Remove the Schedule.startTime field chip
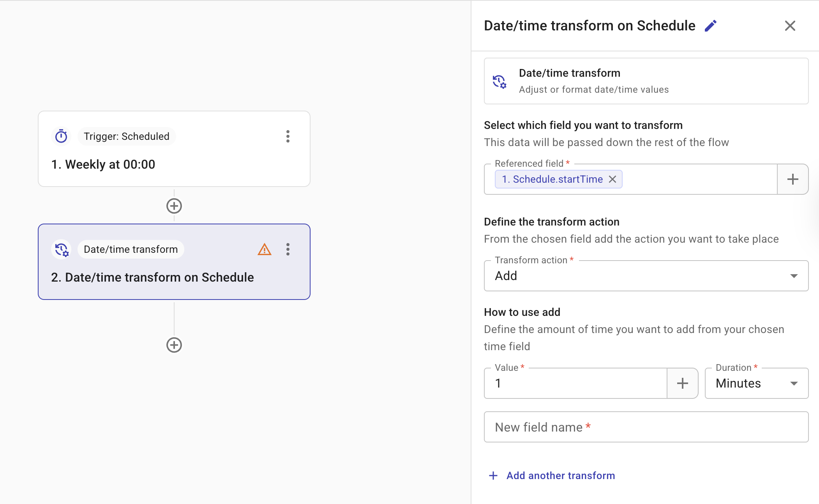The image size is (819, 504). point(612,179)
